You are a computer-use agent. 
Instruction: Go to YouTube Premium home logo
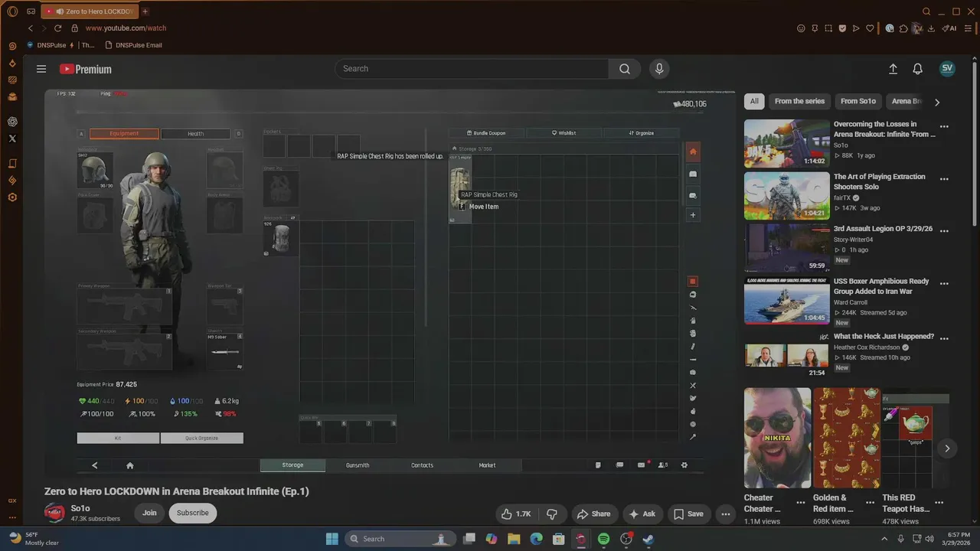(x=86, y=69)
